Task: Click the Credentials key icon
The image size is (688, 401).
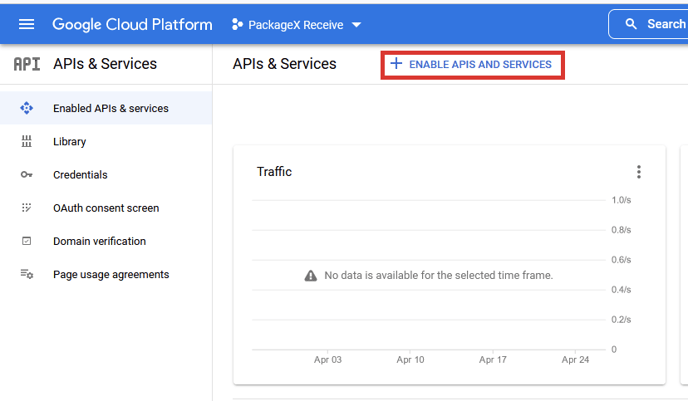Action: (27, 175)
